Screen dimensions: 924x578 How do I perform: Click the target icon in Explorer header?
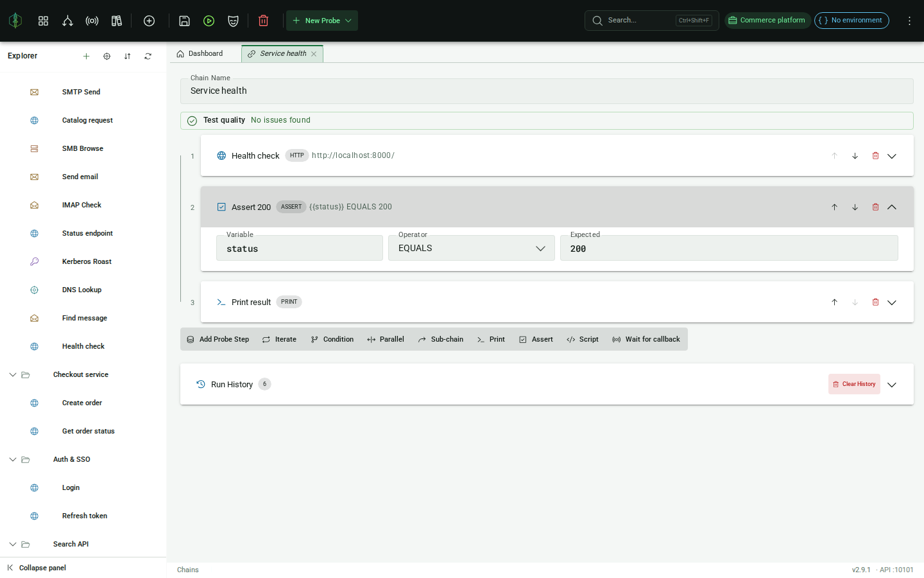(x=107, y=56)
